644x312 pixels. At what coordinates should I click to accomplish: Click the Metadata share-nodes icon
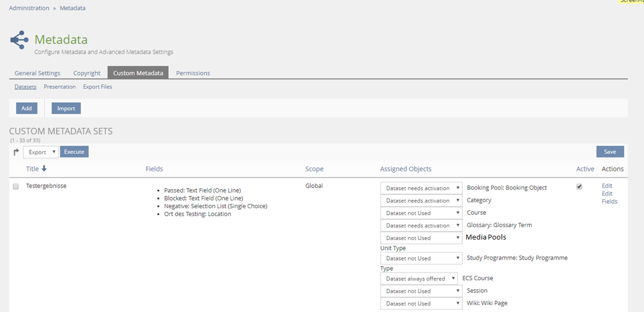pos(19,40)
